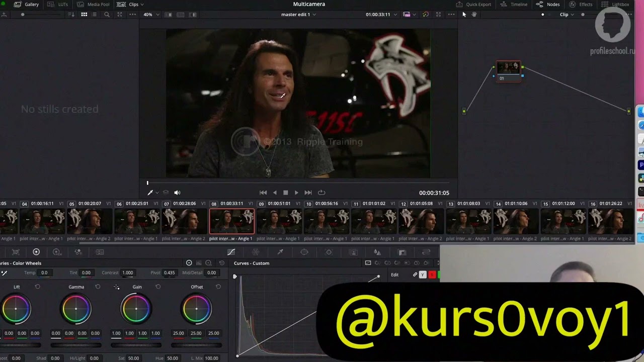Image resolution: width=644 pixels, height=362 pixels.
Task: Switch Color Wheels to bars mode
Action: (x=199, y=263)
